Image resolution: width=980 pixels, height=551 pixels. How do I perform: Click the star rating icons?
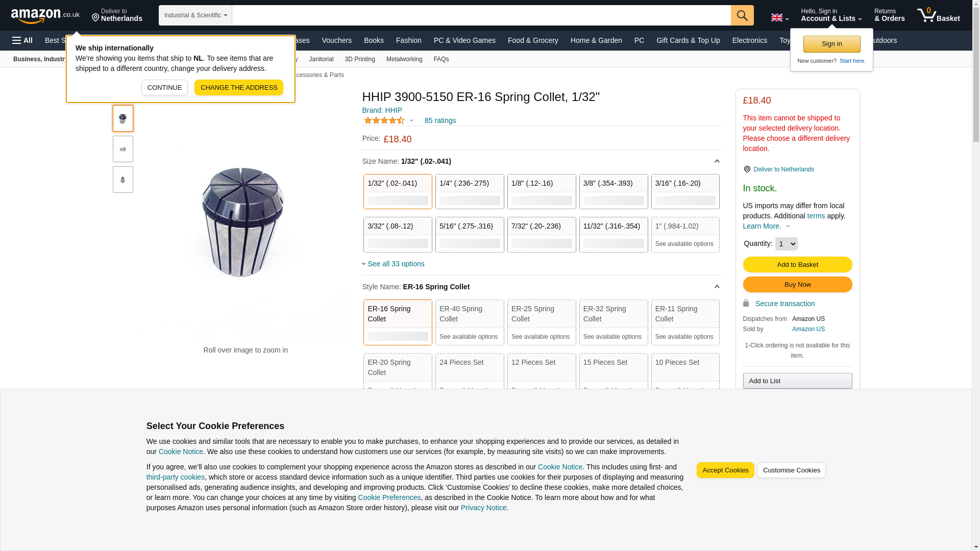tap(384, 121)
